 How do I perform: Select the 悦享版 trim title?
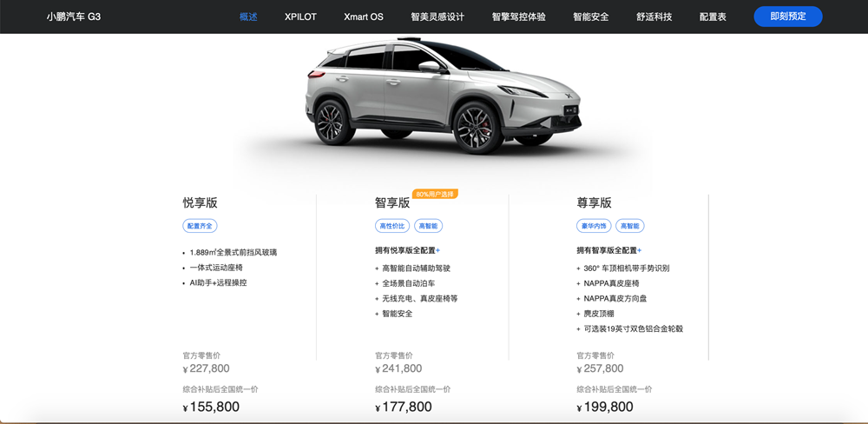click(x=200, y=202)
